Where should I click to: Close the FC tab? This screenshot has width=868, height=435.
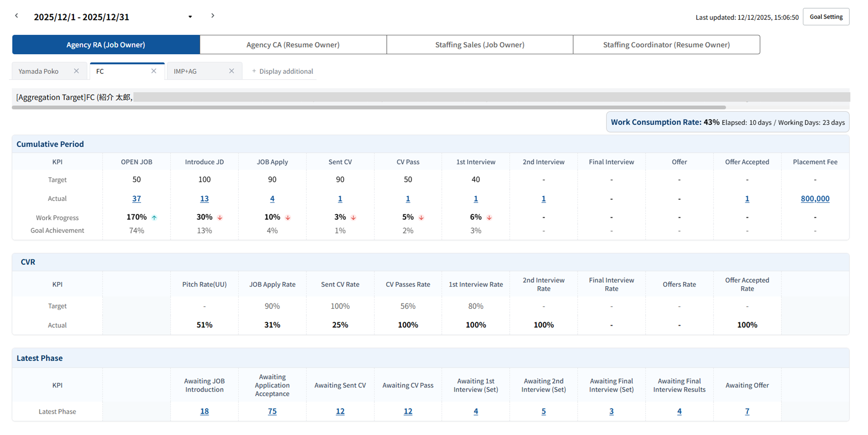coord(154,71)
